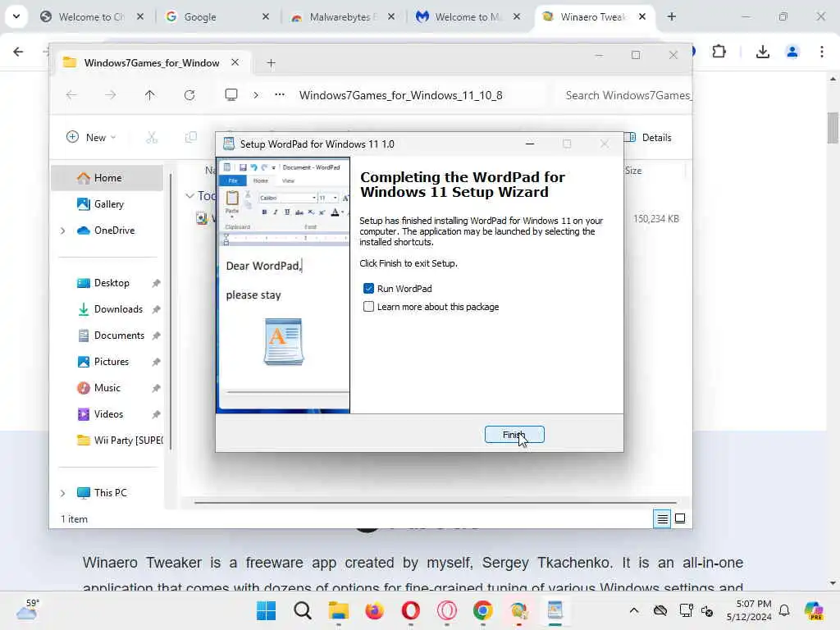Open Chrome three-dot menu
The height and width of the screenshot is (630, 840).
[821, 52]
